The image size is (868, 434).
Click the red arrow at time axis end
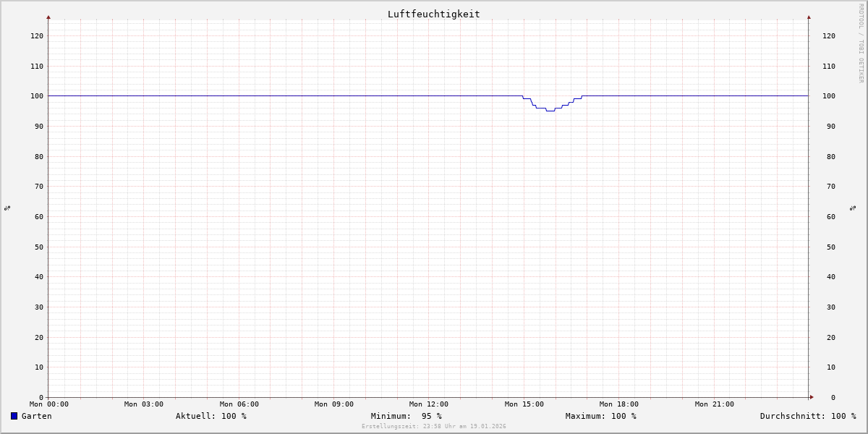coord(812,397)
